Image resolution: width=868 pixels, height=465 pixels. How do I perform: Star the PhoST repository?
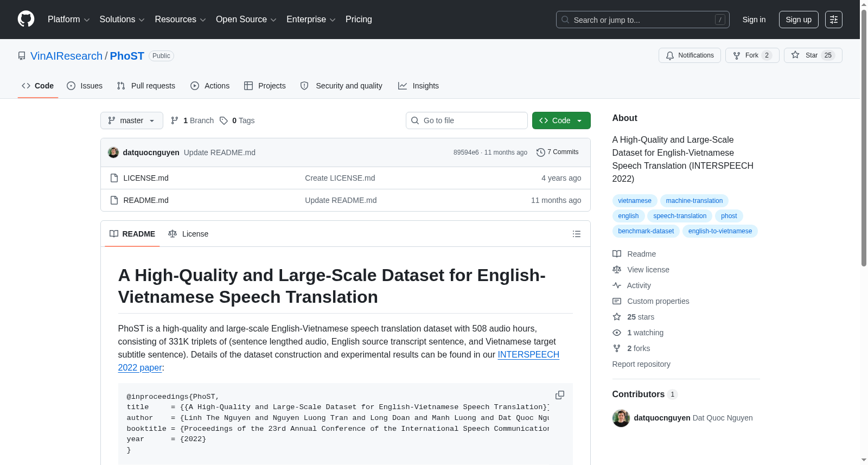tap(813, 55)
